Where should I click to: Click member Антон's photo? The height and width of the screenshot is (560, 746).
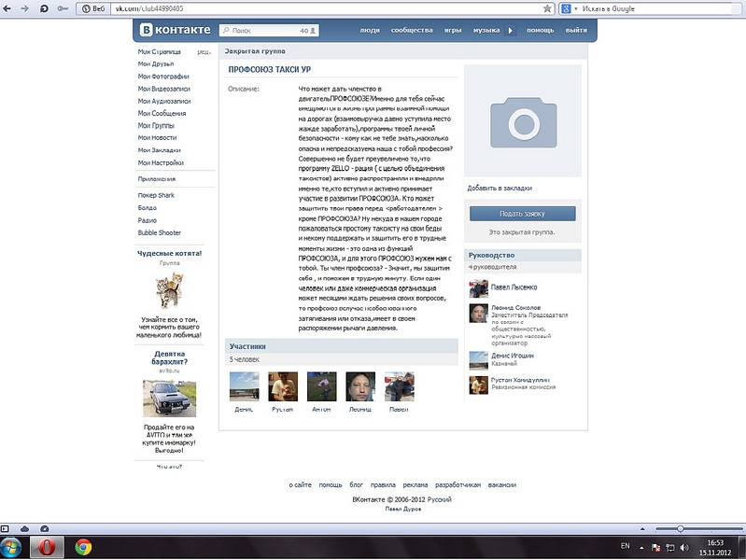click(321, 386)
